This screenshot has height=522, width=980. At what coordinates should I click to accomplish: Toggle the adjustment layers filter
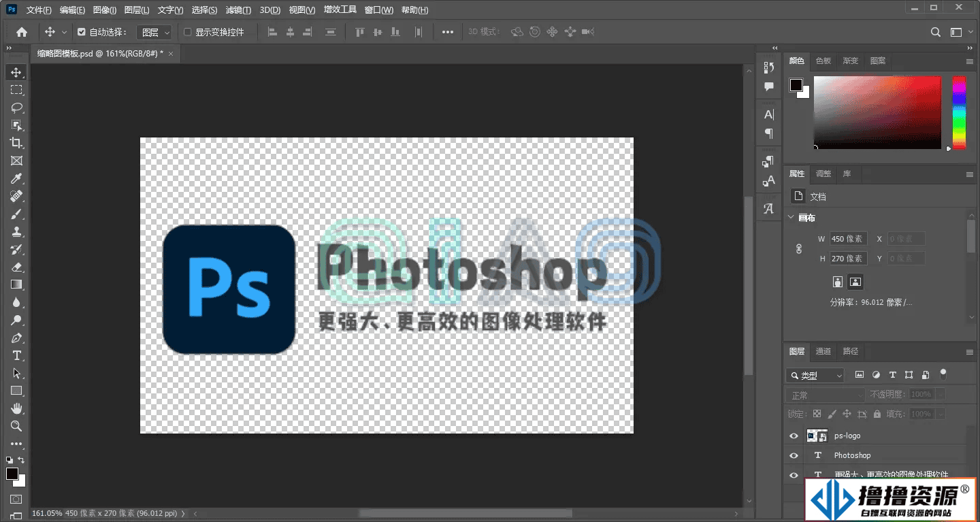pos(876,375)
